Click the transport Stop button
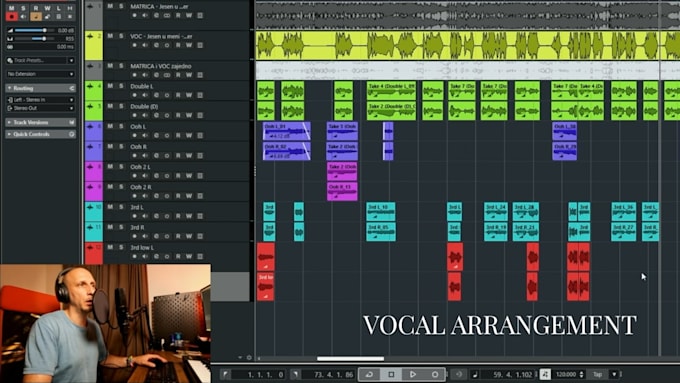Screen dimensions: 680x383 pyautogui.click(x=391, y=374)
